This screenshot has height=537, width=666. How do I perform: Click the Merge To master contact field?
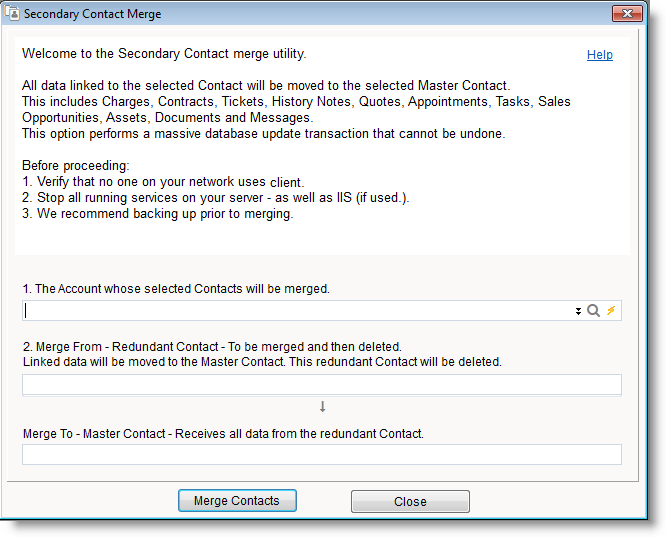(321, 455)
